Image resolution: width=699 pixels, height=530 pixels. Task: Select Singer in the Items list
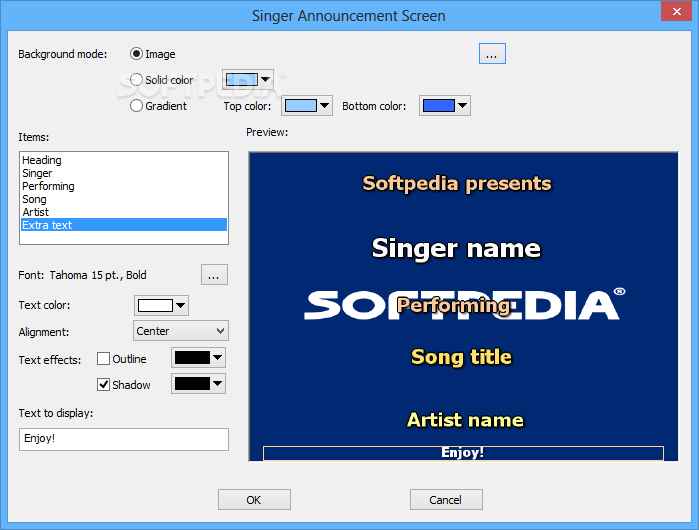coord(124,173)
